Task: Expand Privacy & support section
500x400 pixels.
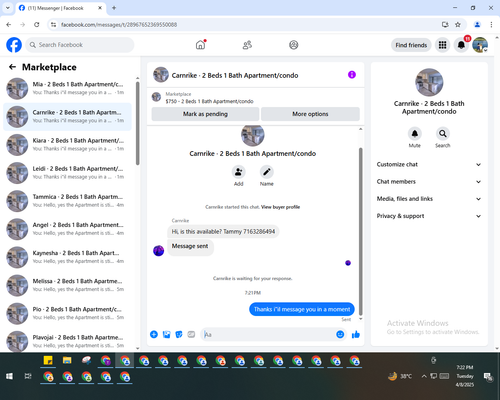Action: point(429,216)
